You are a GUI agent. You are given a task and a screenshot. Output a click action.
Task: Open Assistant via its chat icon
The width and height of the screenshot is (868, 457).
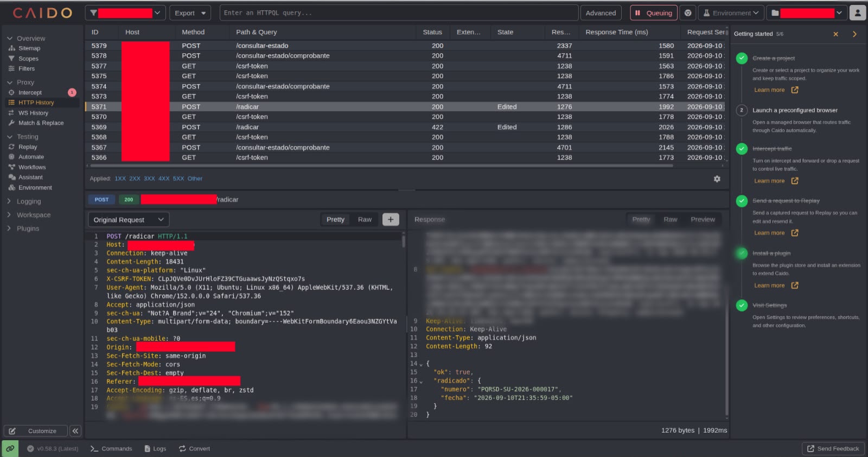[x=11, y=177]
